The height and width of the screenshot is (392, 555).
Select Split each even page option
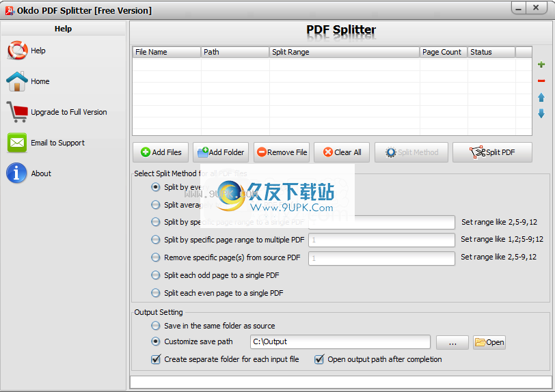pyautogui.click(x=155, y=292)
